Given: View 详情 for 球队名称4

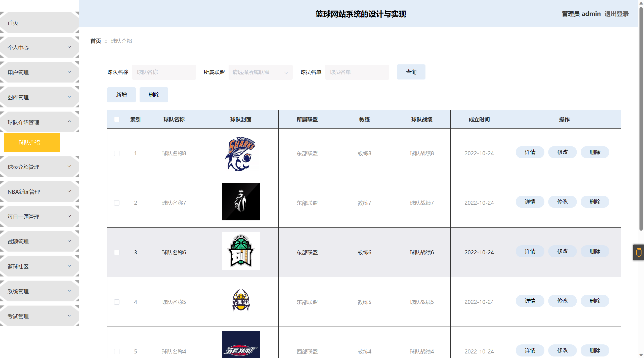Looking at the screenshot, I should click(530, 350).
